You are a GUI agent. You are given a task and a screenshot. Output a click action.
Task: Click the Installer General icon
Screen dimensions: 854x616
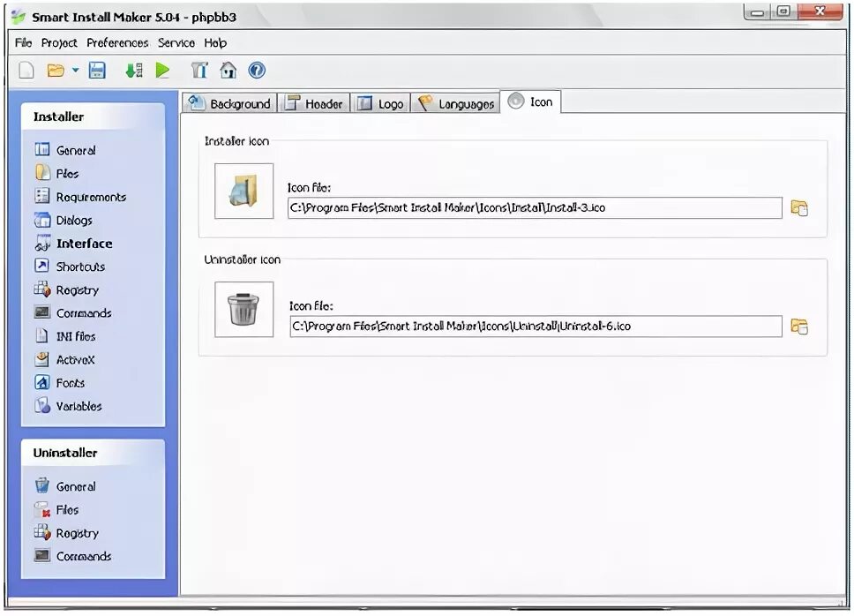click(42, 149)
